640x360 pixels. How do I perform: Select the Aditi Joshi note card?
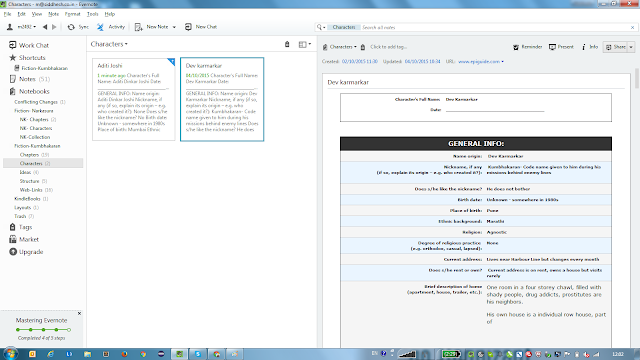tap(133, 99)
